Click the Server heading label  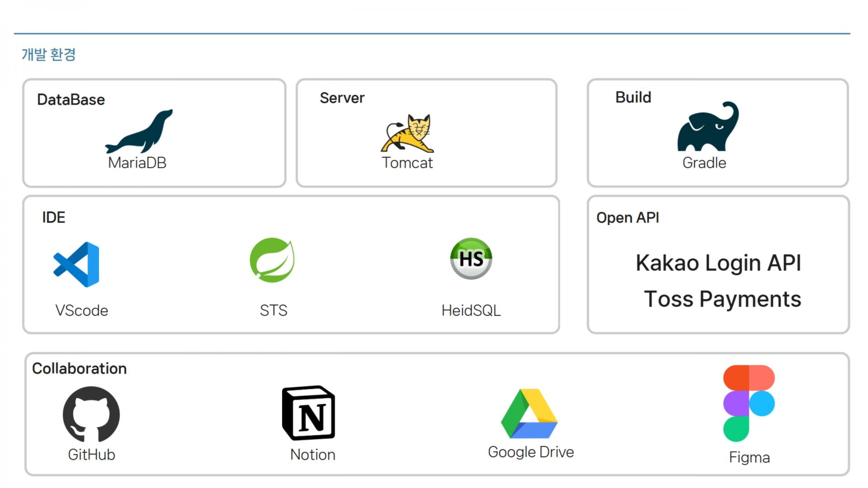click(x=342, y=98)
